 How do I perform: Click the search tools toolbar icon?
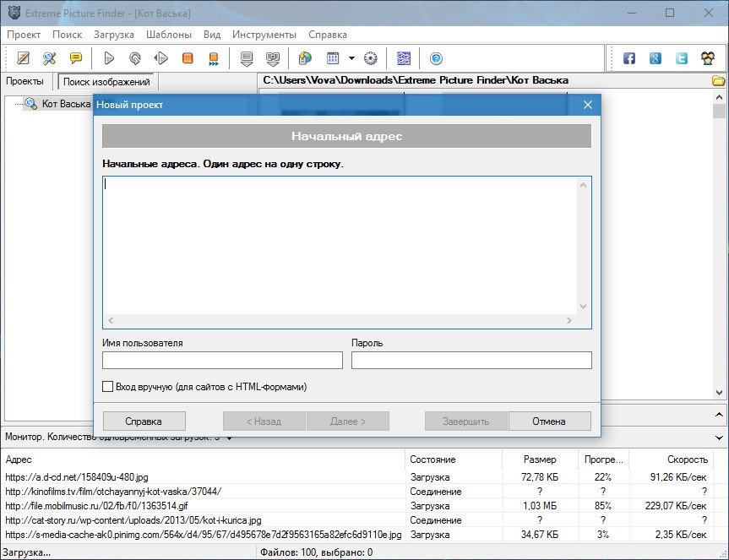(x=49, y=58)
